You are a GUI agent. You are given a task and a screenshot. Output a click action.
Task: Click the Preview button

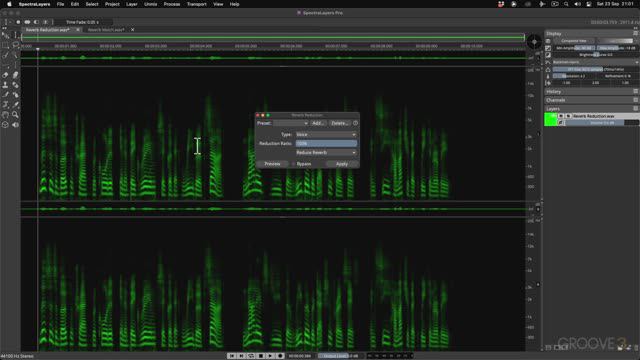point(272,164)
